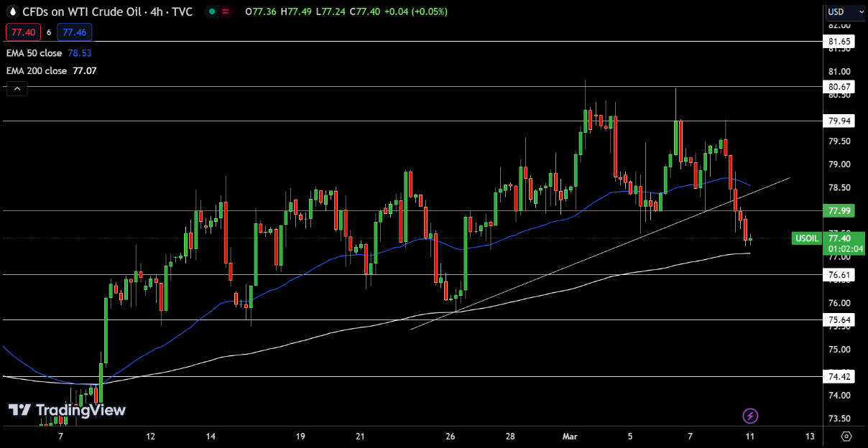Click the green 77.99 price label

point(840,211)
